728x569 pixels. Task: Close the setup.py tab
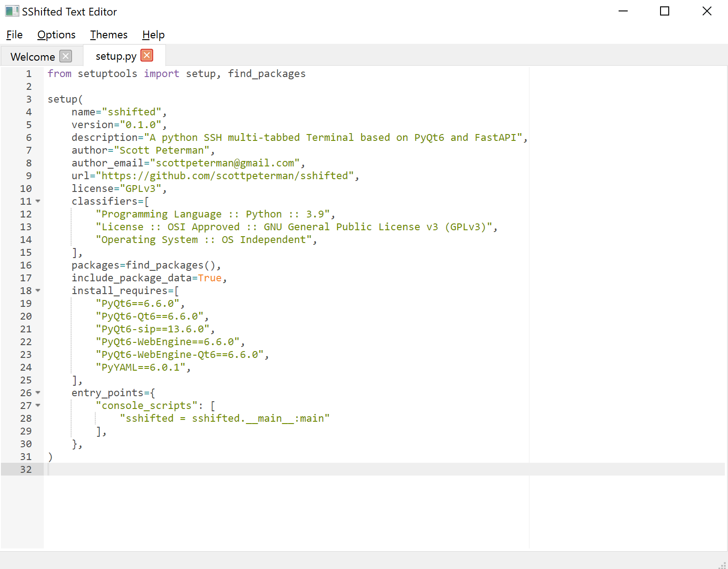(147, 55)
